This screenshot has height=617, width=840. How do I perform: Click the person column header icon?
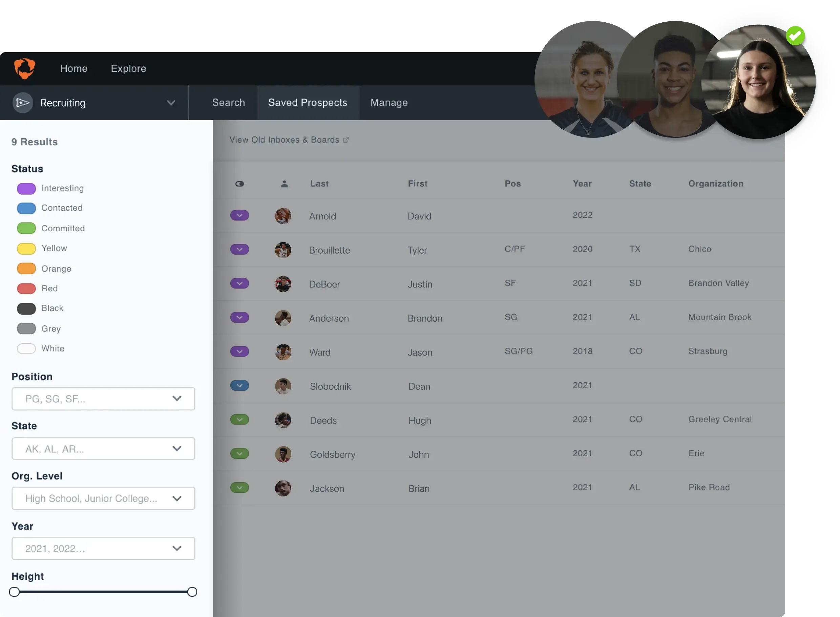[284, 184]
